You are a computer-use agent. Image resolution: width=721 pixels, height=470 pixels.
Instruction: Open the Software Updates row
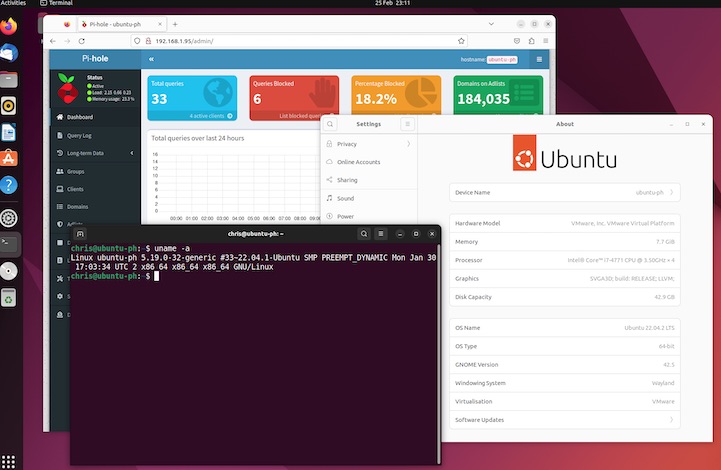[x=565, y=420]
